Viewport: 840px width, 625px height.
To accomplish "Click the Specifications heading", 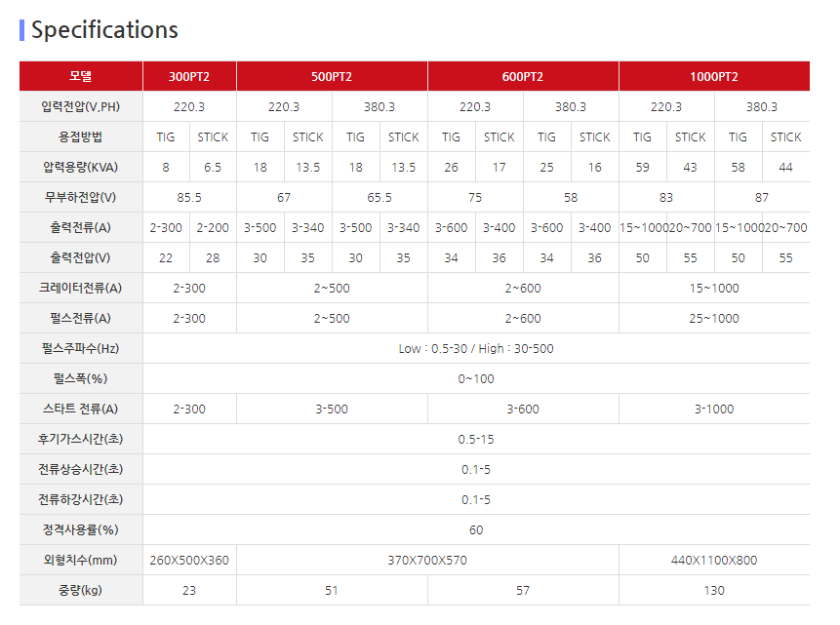I will [x=104, y=29].
